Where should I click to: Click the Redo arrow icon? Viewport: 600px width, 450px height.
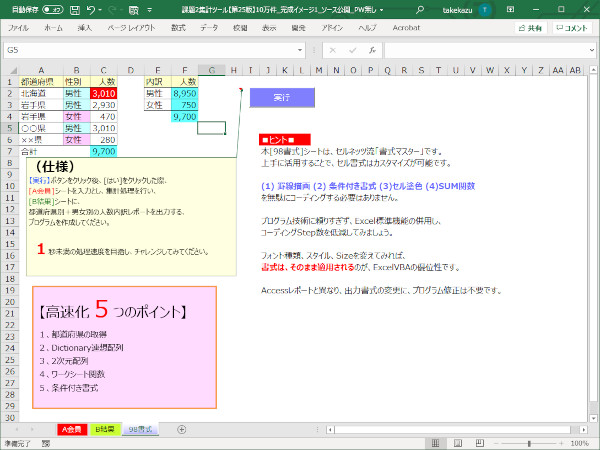click(x=112, y=10)
